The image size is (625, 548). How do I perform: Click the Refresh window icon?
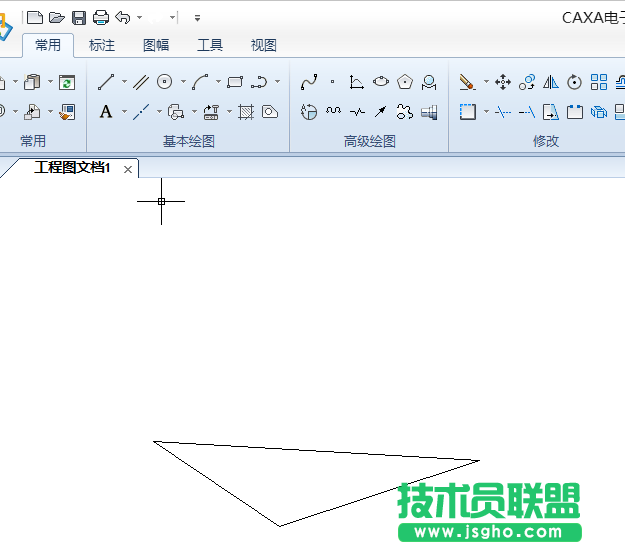[67, 82]
